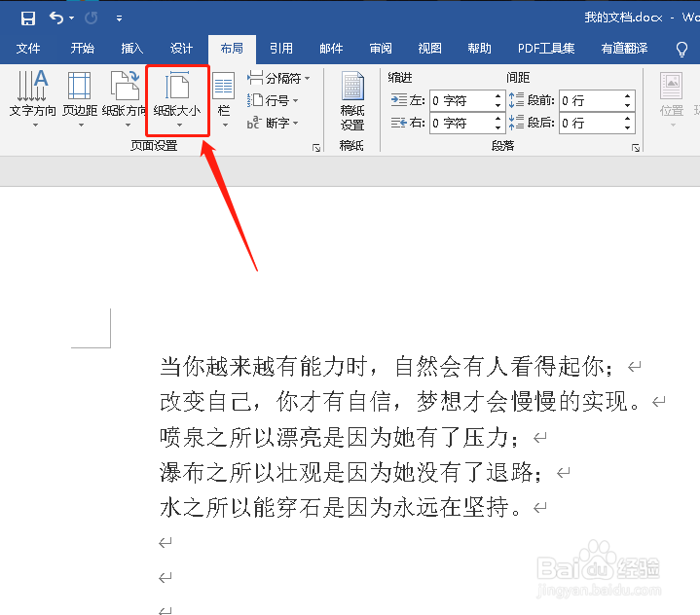Click the Redo icon
This screenshot has width=700, height=615.
click(92, 18)
